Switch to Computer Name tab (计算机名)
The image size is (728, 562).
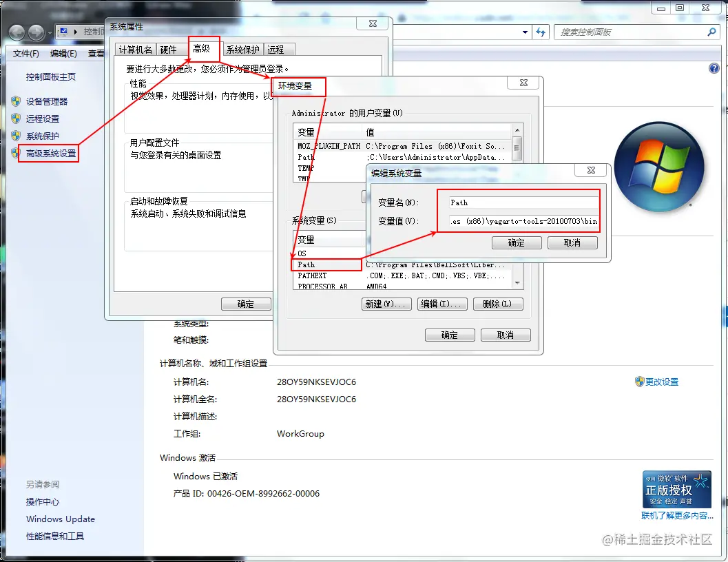click(x=136, y=49)
